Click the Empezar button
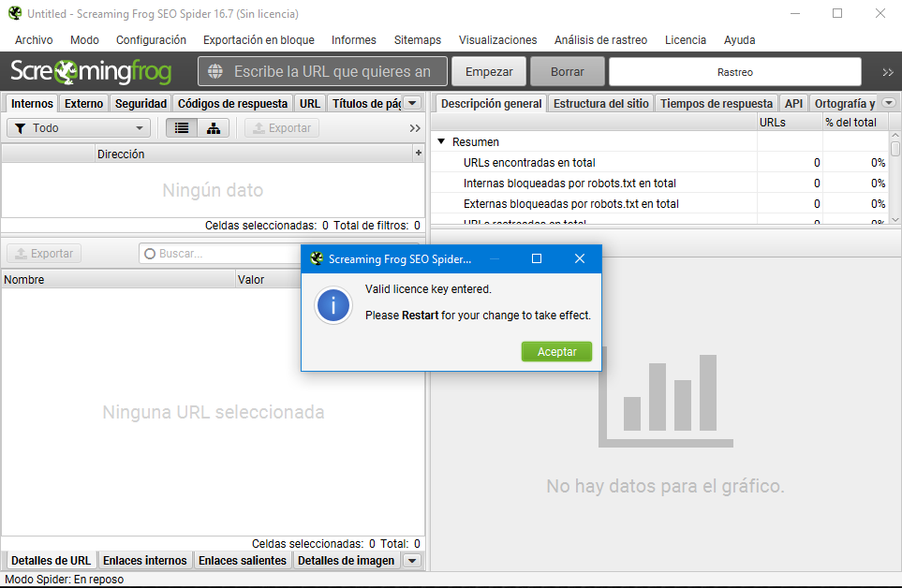Screen dimensions: 902x588 tap(489, 72)
